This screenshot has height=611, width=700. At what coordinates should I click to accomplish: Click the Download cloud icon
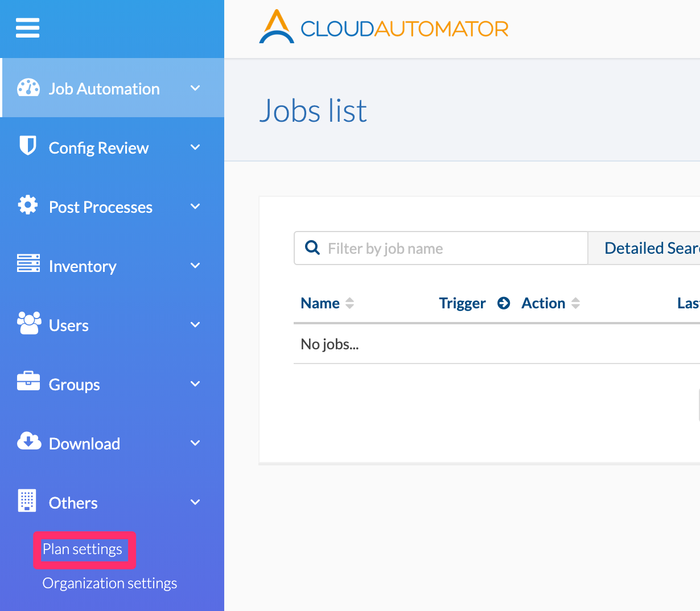29,441
